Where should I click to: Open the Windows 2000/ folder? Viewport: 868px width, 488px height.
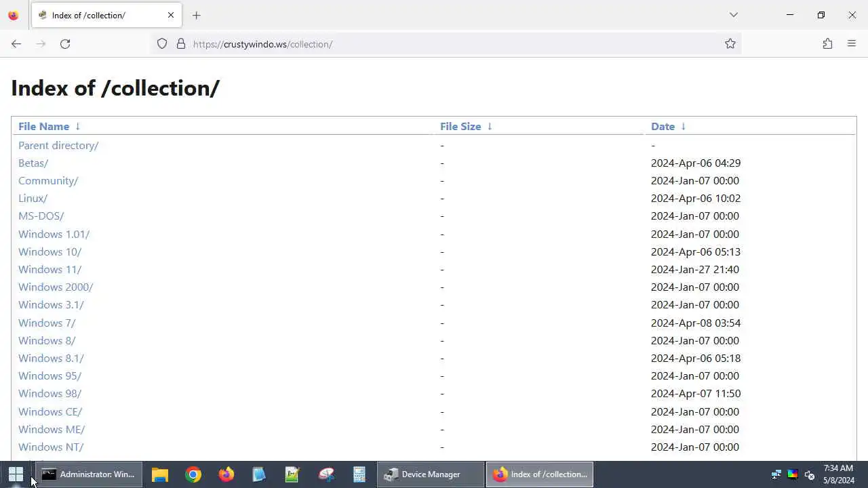coord(56,287)
